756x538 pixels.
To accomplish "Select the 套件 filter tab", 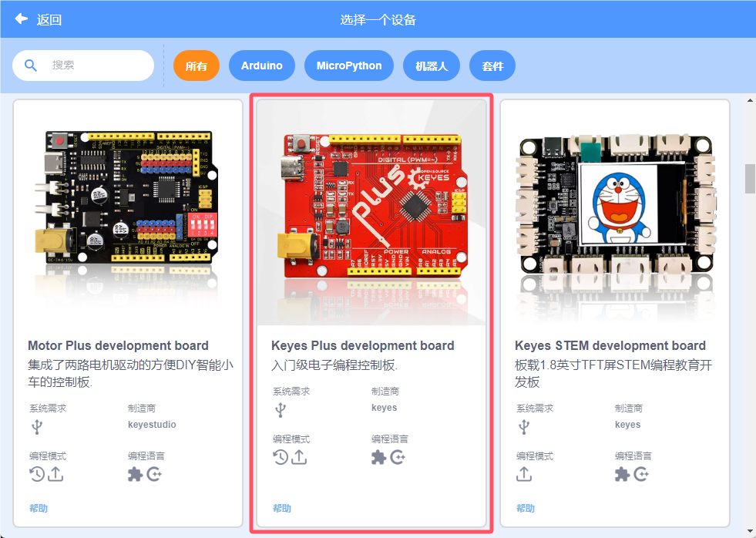I will (x=492, y=66).
